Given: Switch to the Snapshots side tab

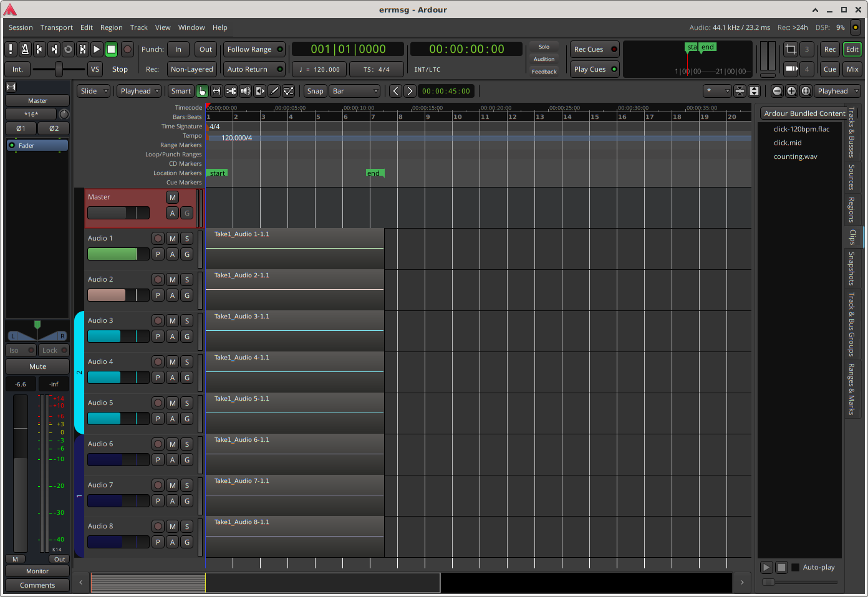Looking at the screenshot, I should coord(851,269).
